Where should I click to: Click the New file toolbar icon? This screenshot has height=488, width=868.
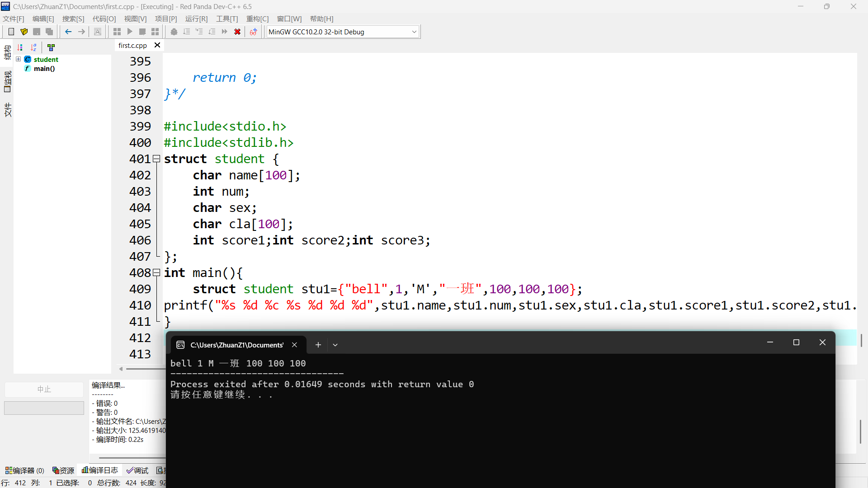tap(11, 32)
